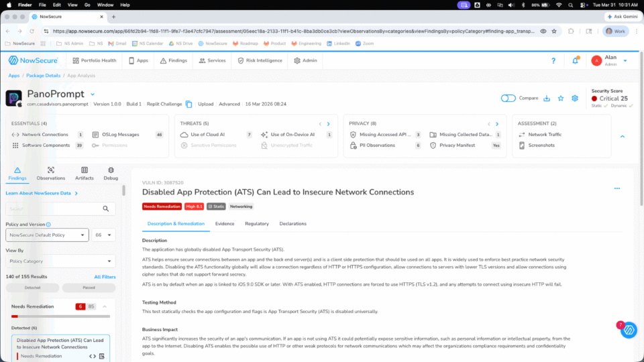Open Learn About NowSecure Data link
Viewport: 644px width, 362px height.
(x=42, y=193)
